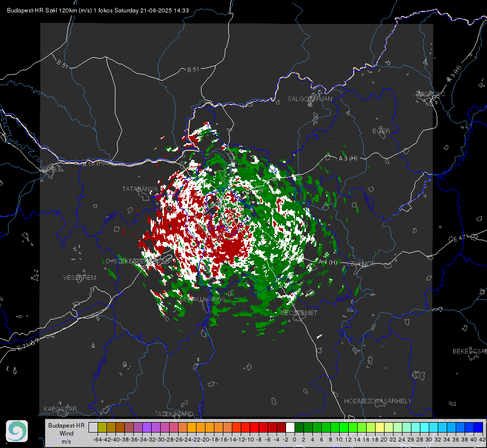Click the SZÉKESFEHÉRVÁR city label
The image size is (487, 448).
pos(143,261)
